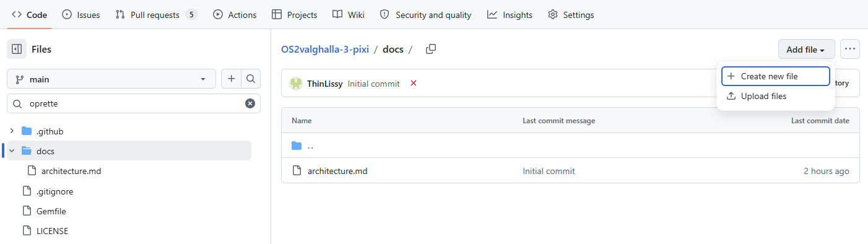The height and width of the screenshot is (244, 868).
Task: Focus the file filter field containing oprette
Action: click(x=134, y=103)
